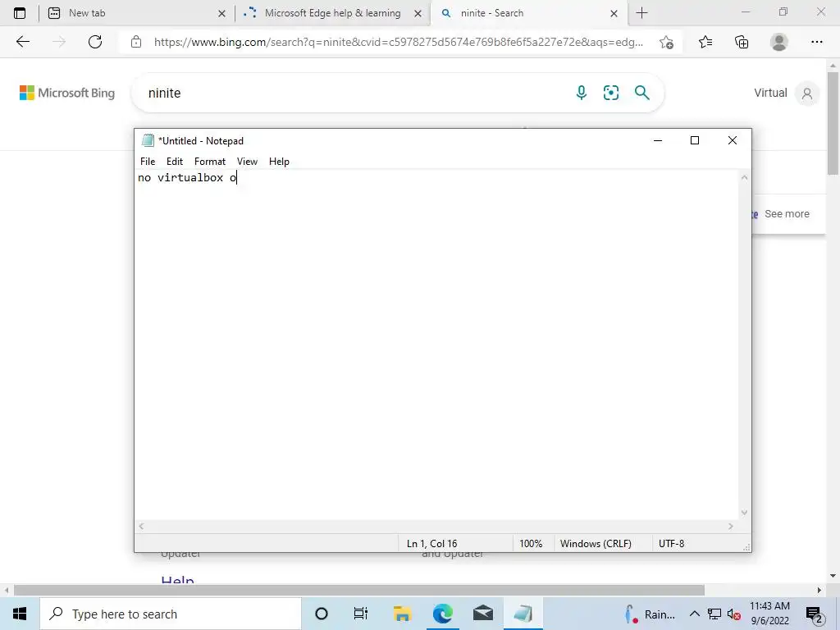
Task: Click 100% zoom status in Notepad
Action: pyautogui.click(x=531, y=543)
